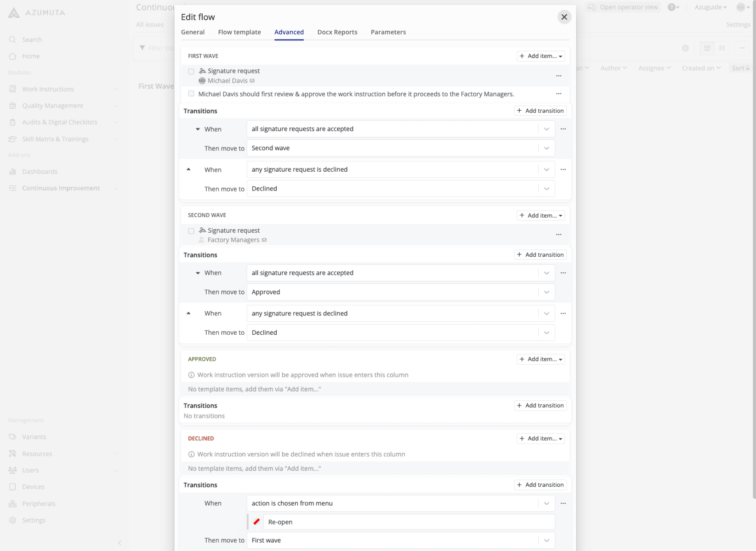Toggle the Second Wave Signature request checkbox
Viewport: 756px width, 551px height.
(191, 231)
